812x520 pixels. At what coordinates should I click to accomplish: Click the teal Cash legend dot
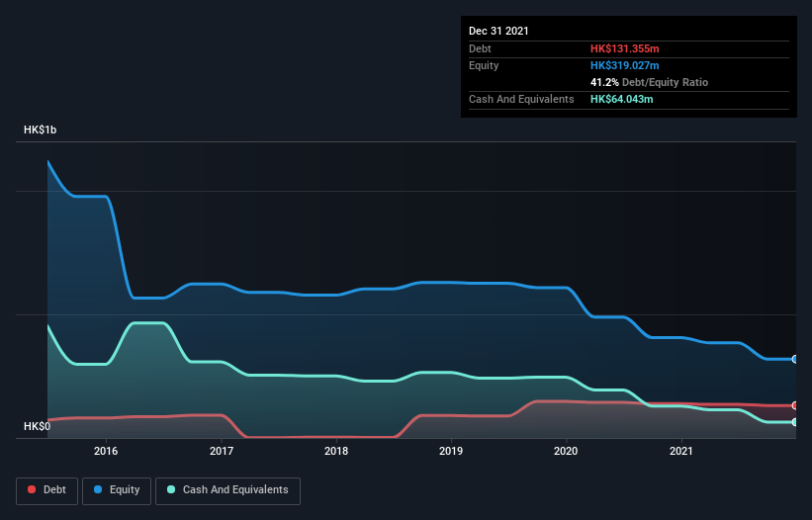171,489
